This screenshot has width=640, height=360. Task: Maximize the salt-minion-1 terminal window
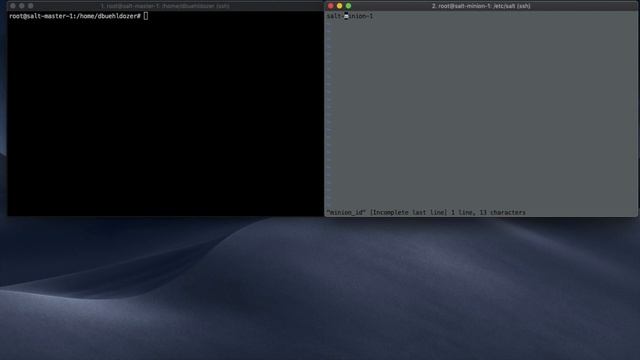pos(349,6)
